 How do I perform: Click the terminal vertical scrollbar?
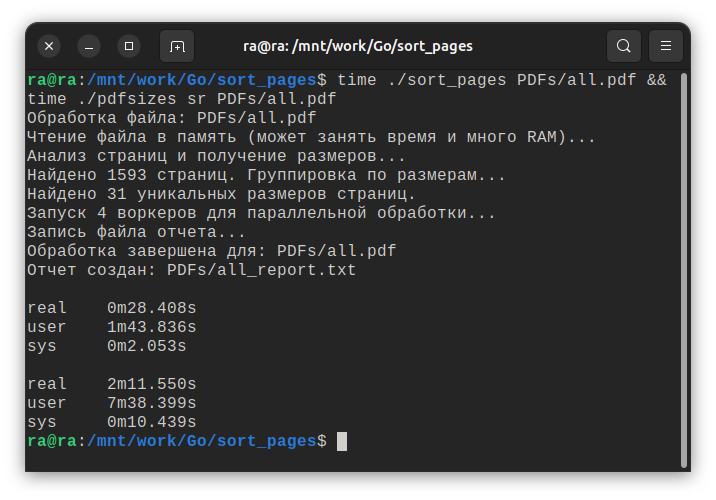click(684, 270)
